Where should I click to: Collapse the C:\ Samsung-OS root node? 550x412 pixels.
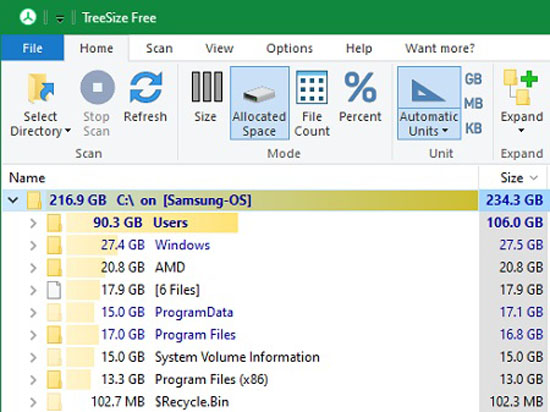tap(13, 201)
